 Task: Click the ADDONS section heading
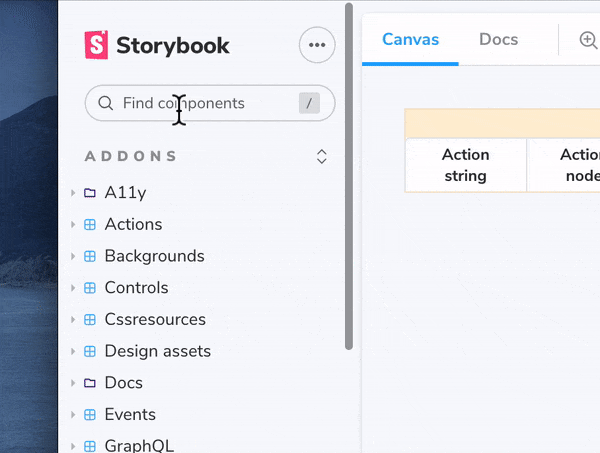coord(130,156)
